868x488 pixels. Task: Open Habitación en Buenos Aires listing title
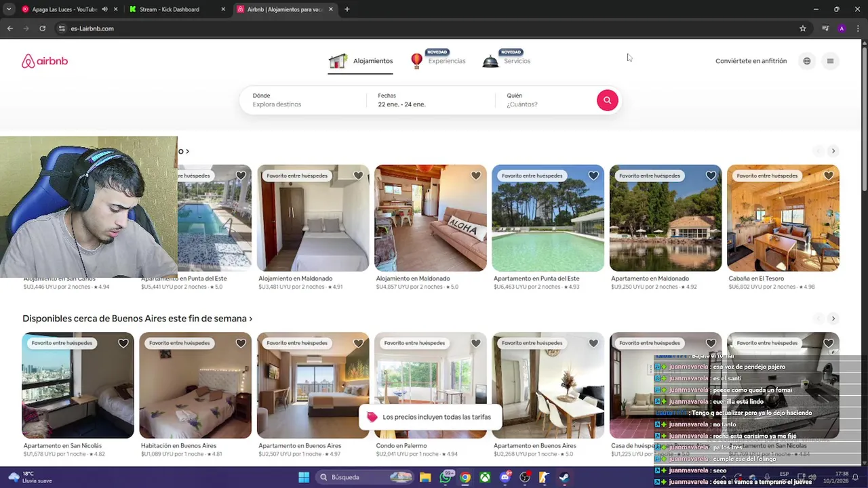(178, 446)
